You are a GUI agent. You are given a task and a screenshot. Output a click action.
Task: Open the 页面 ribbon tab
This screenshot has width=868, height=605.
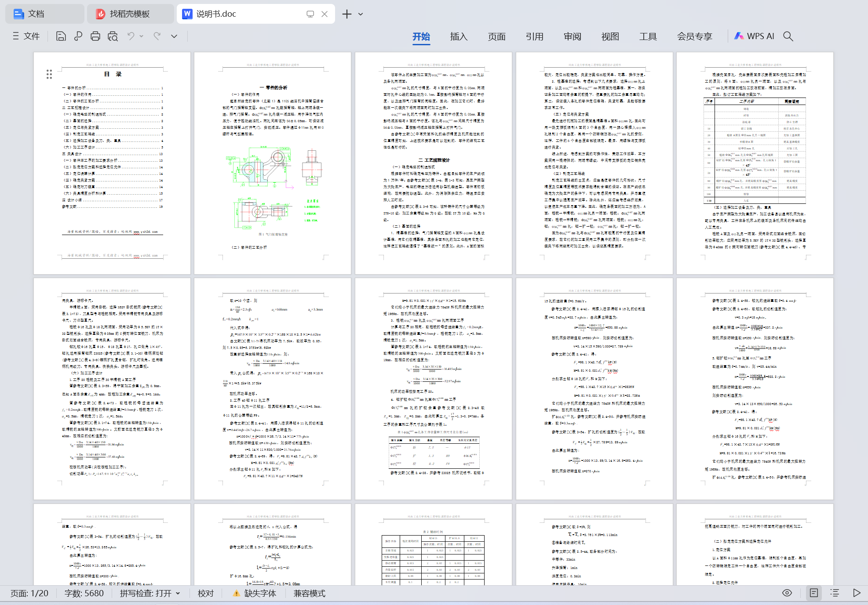[x=497, y=36]
